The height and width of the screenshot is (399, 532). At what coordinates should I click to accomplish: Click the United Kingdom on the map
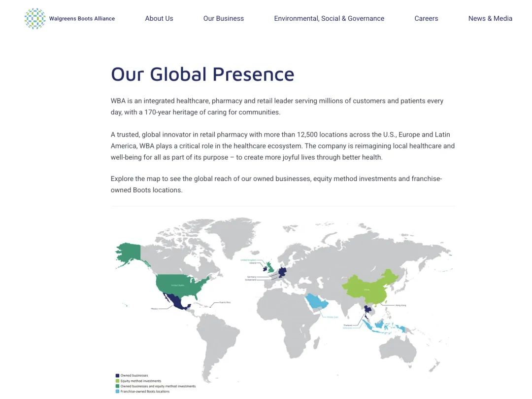click(x=270, y=267)
